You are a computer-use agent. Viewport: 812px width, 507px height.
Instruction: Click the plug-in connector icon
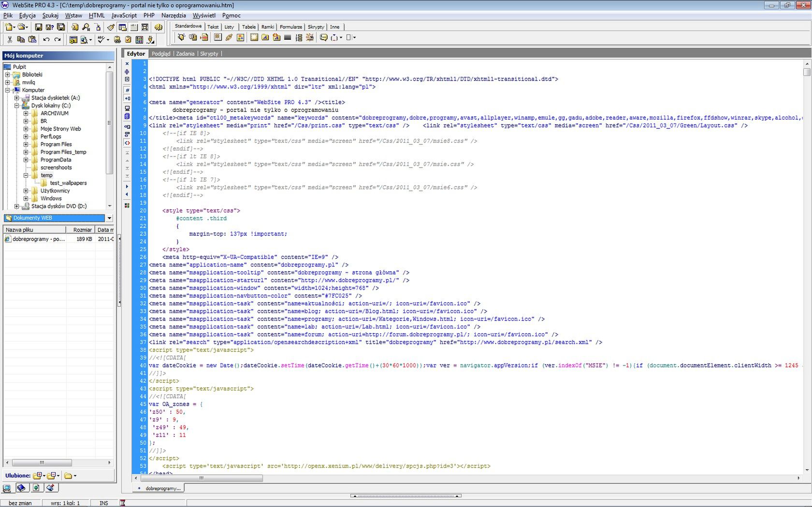pyautogui.click(x=151, y=40)
